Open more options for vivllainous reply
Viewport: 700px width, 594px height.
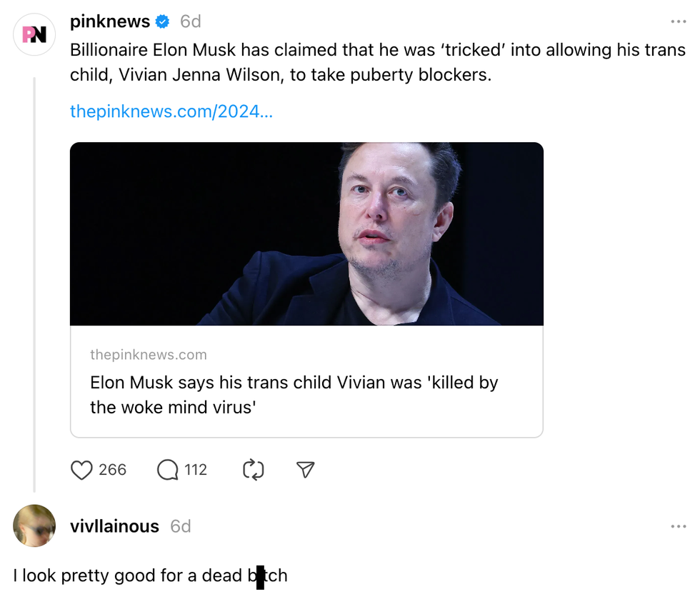tap(678, 527)
